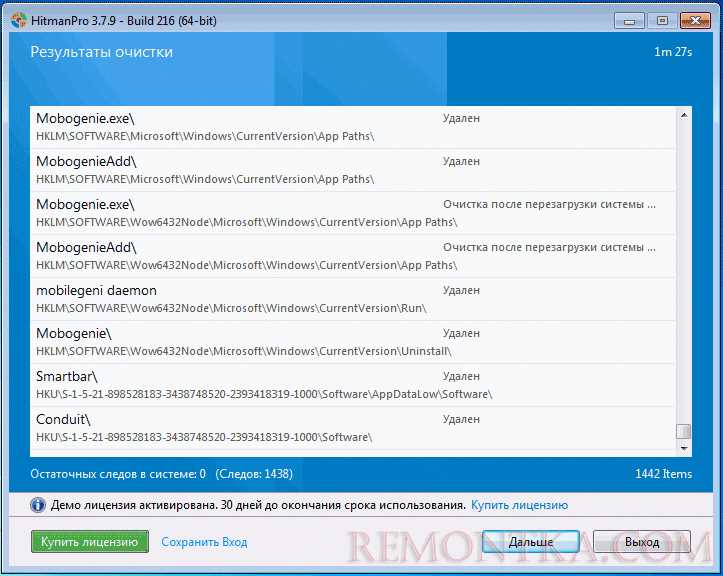Image resolution: width=723 pixels, height=576 pixels.
Task: Close the HitmanPro window
Action: (695, 21)
